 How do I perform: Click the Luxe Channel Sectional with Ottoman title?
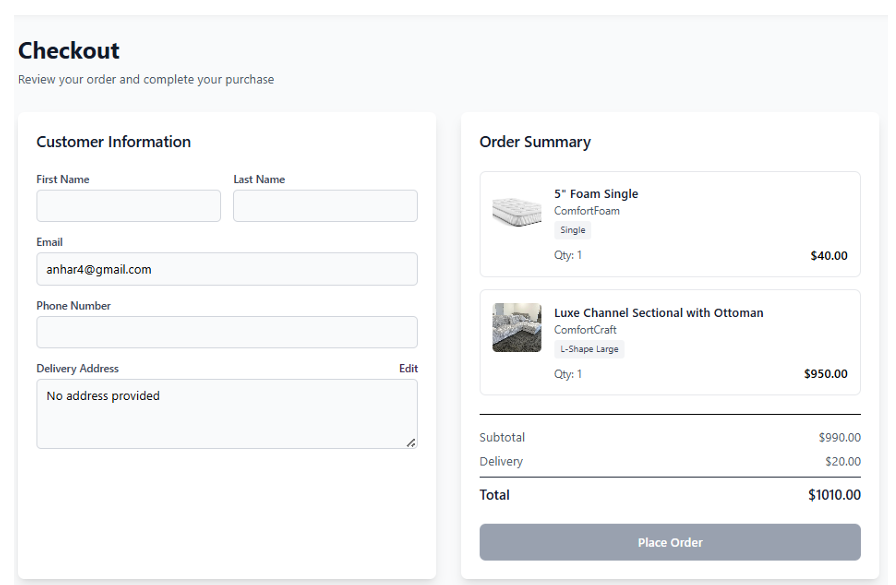pos(658,313)
